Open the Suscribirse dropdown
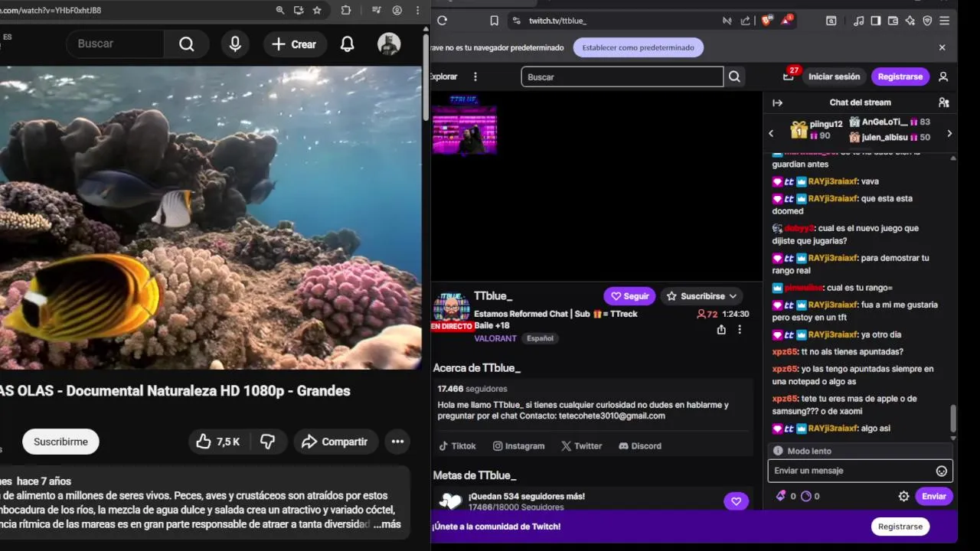Screen dimensions: 980x551 point(701,296)
